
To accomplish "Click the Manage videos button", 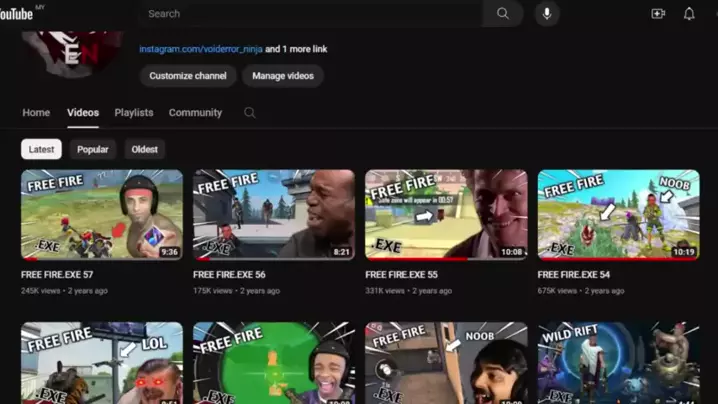I will (x=283, y=76).
